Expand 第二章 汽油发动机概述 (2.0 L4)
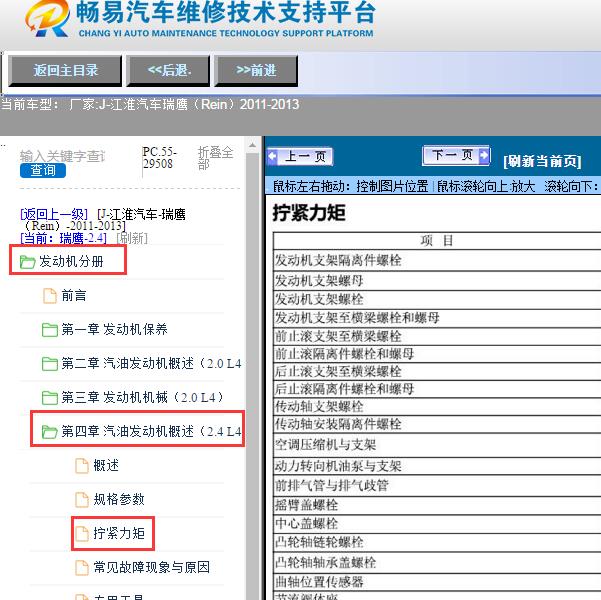 [x=151, y=363]
